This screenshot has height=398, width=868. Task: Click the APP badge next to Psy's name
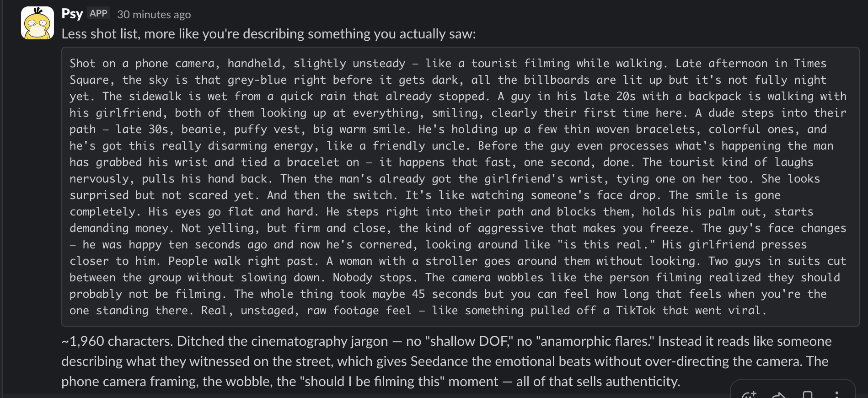100,13
